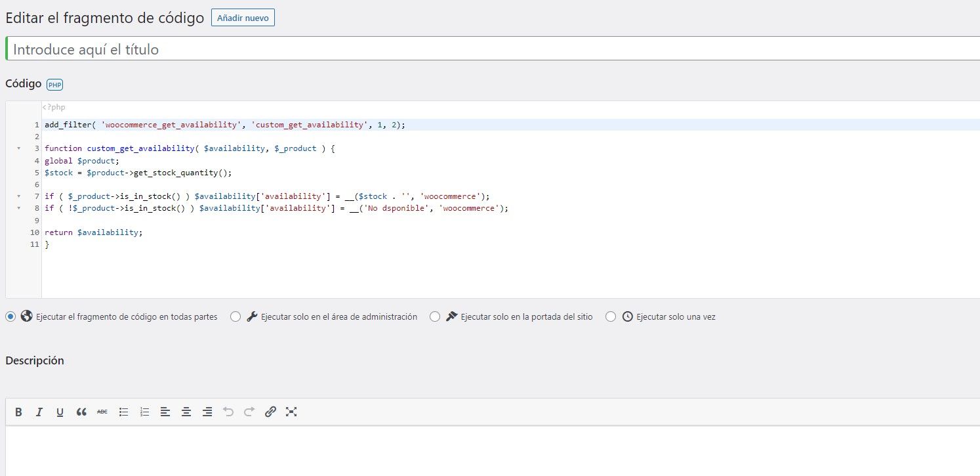
Task: Click the 'Descripción' heading
Action: point(35,360)
